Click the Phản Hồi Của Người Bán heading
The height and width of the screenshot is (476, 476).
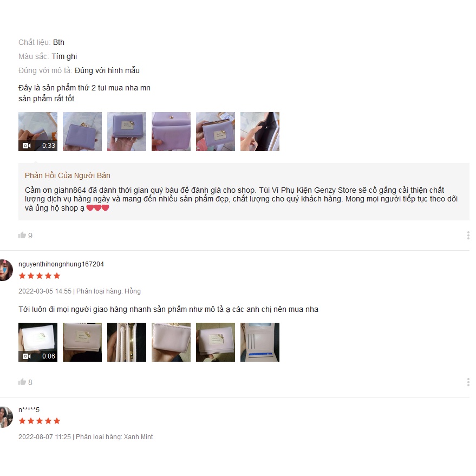click(67, 175)
